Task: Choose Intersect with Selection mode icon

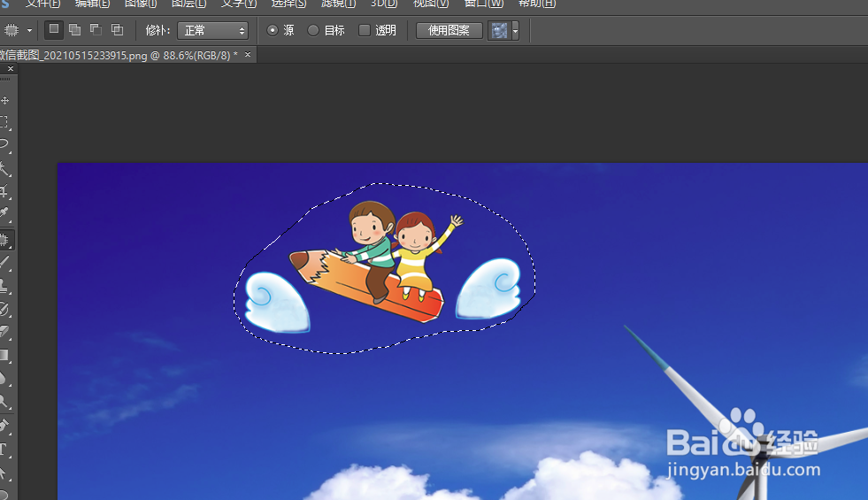Action: 117,29
